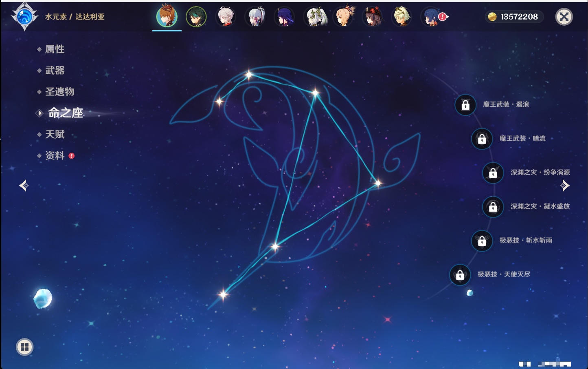Go to next character with the right arrow

pyautogui.click(x=565, y=186)
